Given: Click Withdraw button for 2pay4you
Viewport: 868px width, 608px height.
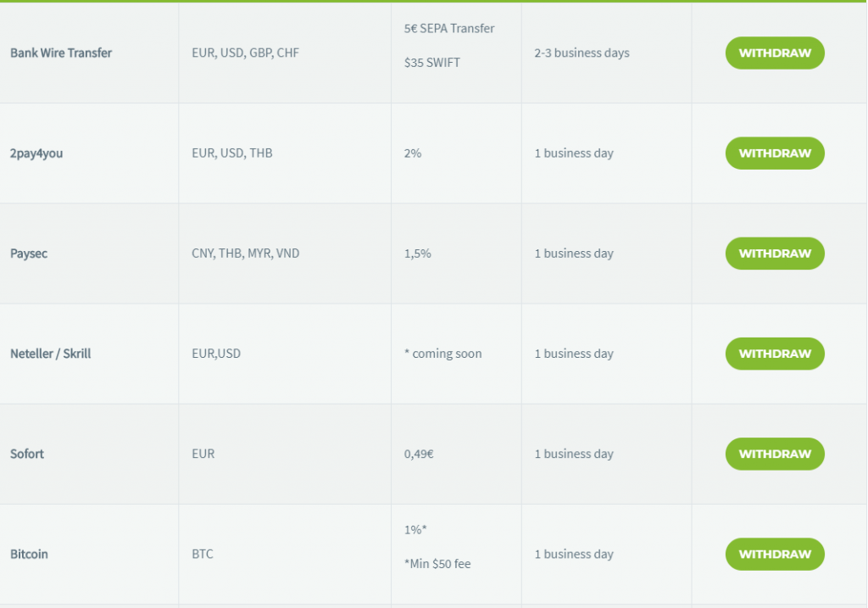Looking at the screenshot, I should click(775, 153).
